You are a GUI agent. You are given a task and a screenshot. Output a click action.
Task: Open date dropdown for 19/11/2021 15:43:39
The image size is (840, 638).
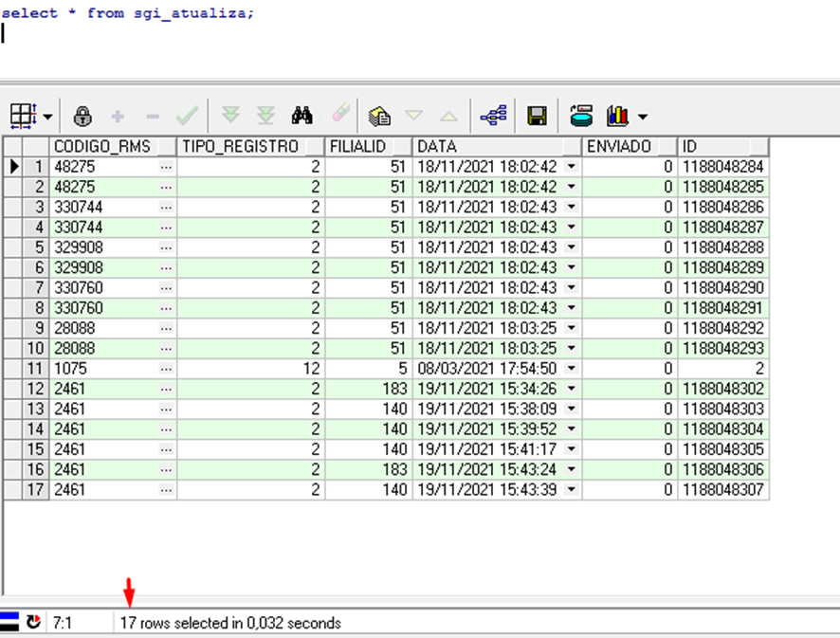tap(572, 489)
